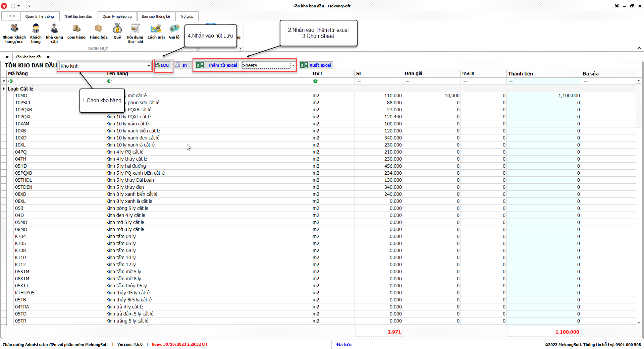644x349 pixels.
Task: Click the close-all X left of document tabs
Action: pyautogui.click(x=7, y=57)
